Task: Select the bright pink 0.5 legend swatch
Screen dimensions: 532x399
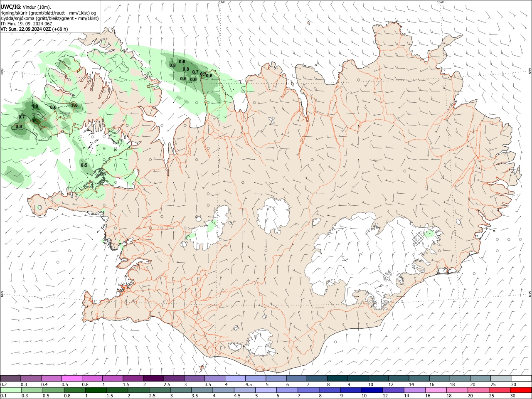Action: (x=71, y=378)
